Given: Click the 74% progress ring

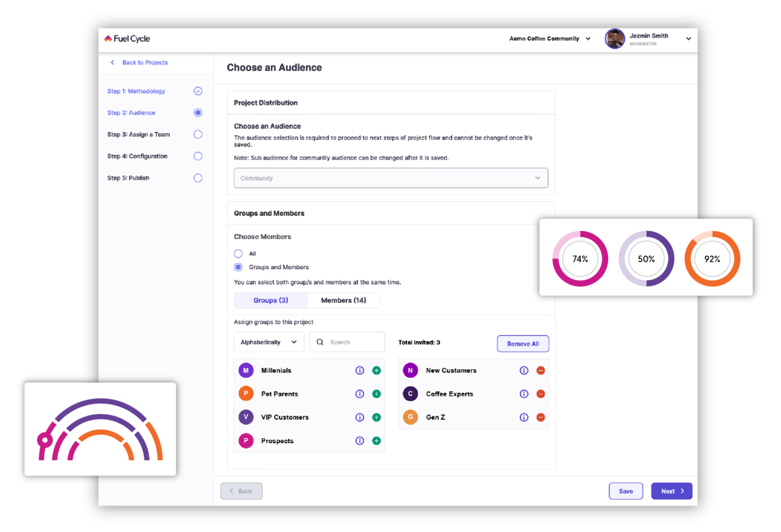Looking at the screenshot, I should coord(580,259).
